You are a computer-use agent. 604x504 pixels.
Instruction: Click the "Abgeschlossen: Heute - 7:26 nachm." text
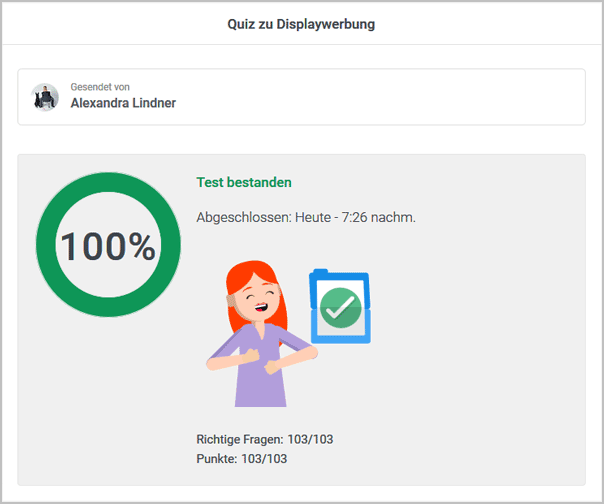point(306,217)
